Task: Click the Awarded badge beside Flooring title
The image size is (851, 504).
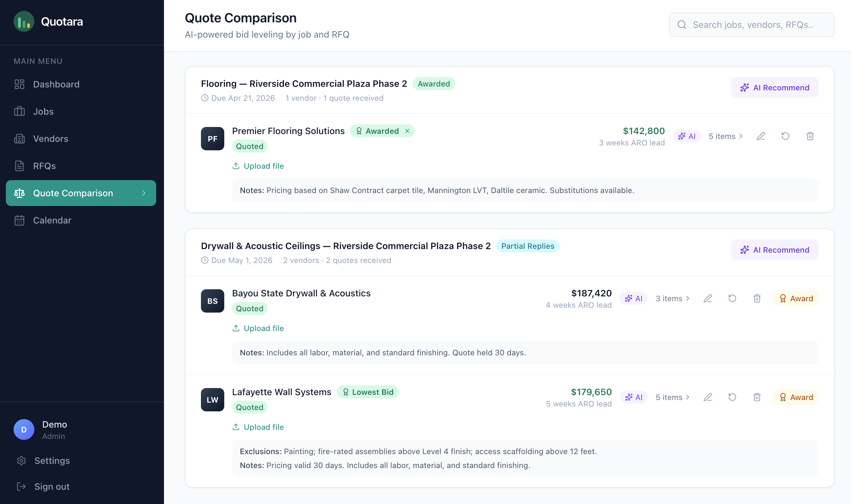Action: (434, 84)
